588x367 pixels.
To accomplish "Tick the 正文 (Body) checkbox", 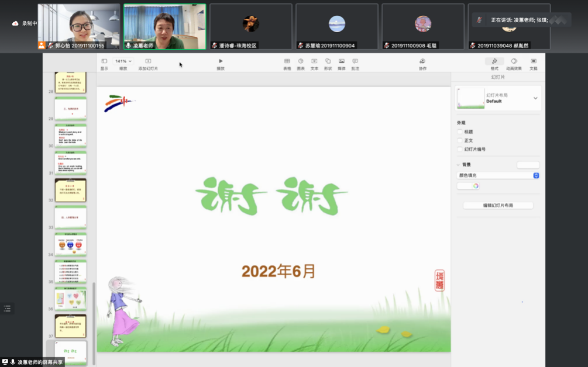I will click(x=460, y=141).
